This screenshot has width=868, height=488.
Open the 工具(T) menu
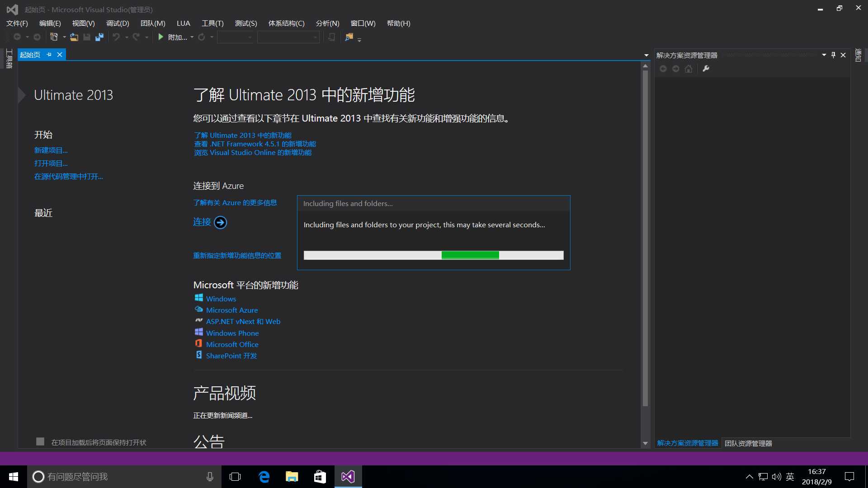[x=212, y=23]
